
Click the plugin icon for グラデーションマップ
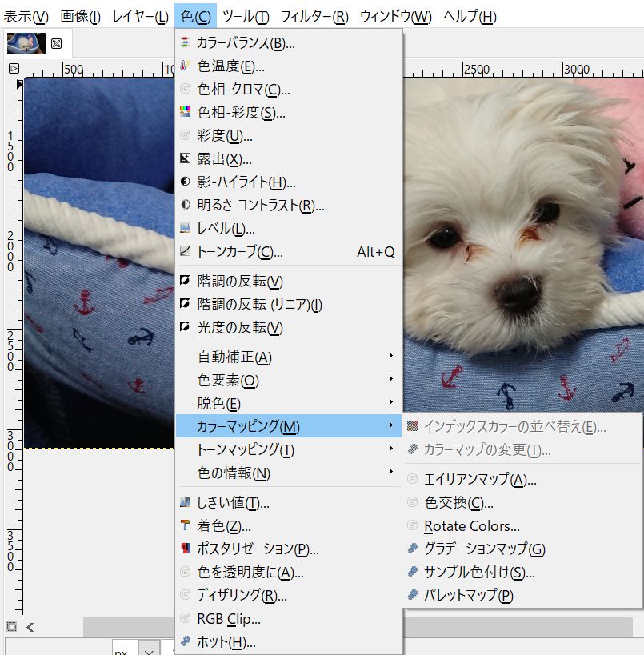pos(413,549)
